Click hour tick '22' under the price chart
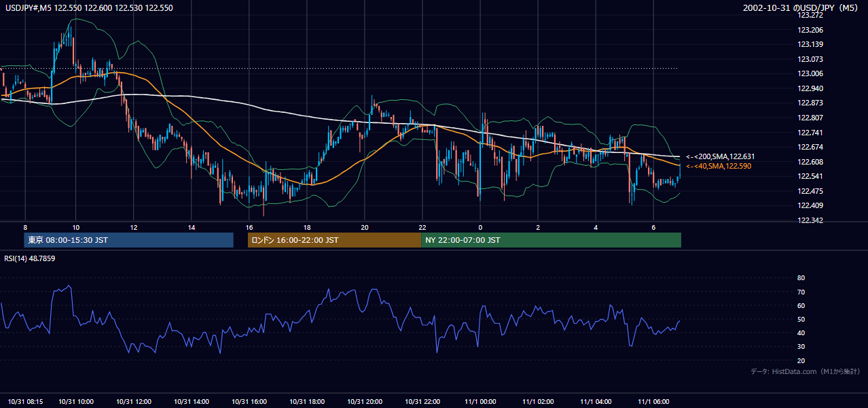 pyautogui.click(x=422, y=227)
